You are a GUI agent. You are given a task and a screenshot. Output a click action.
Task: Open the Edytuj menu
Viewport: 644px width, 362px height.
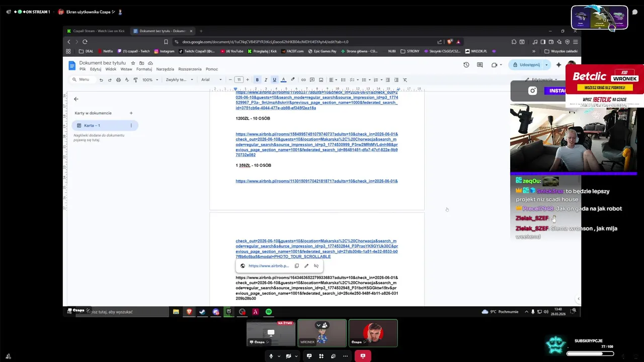click(96, 69)
